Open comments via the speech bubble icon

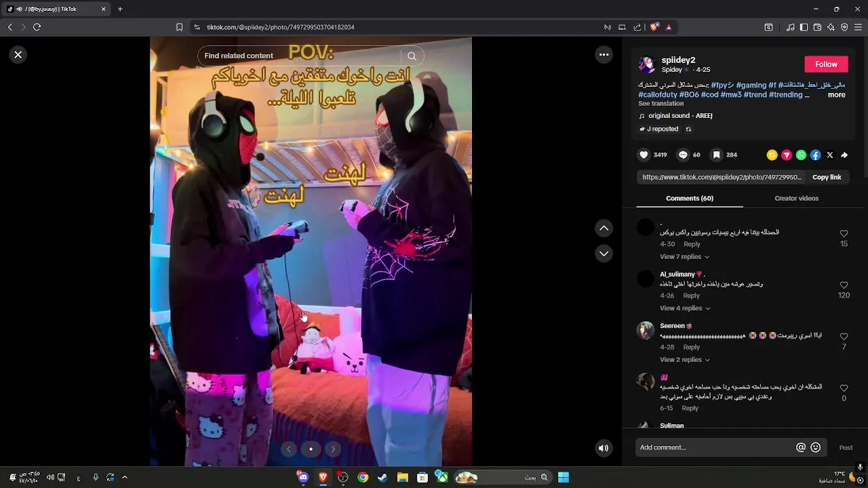683,155
